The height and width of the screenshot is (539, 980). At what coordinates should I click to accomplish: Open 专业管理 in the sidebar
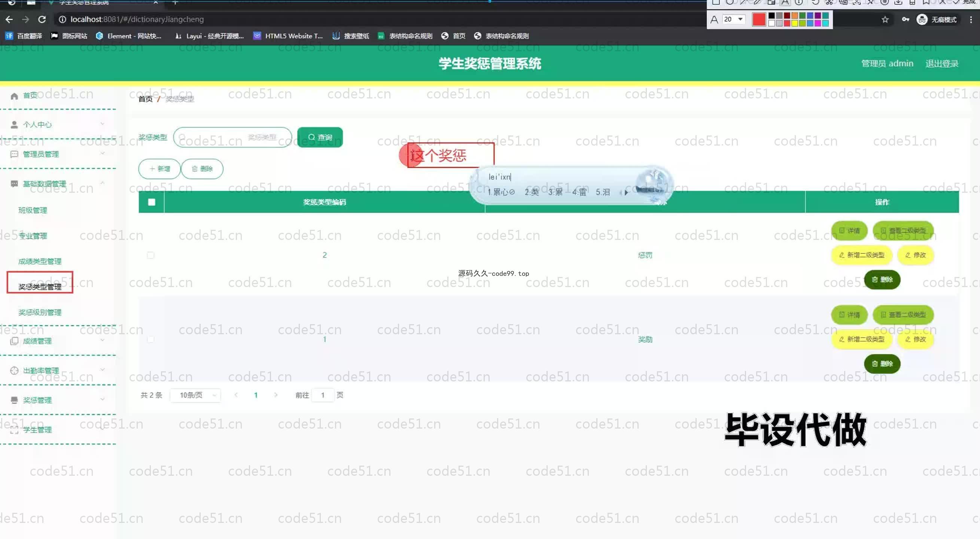click(33, 236)
